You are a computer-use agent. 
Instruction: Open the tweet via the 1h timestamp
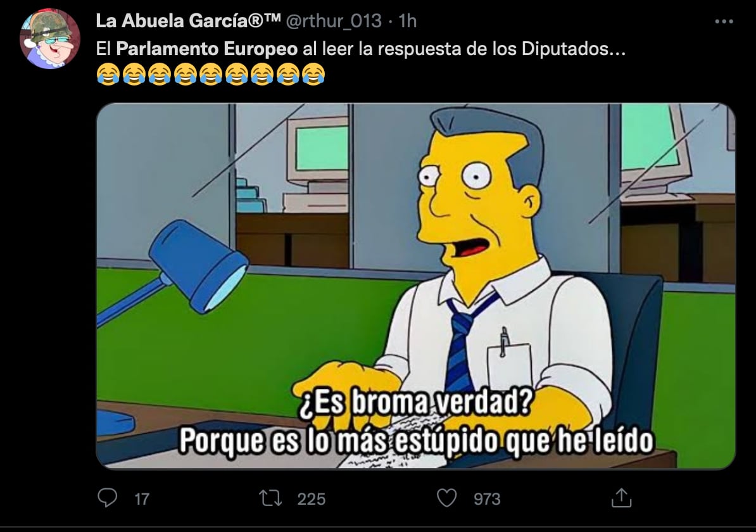click(x=407, y=21)
